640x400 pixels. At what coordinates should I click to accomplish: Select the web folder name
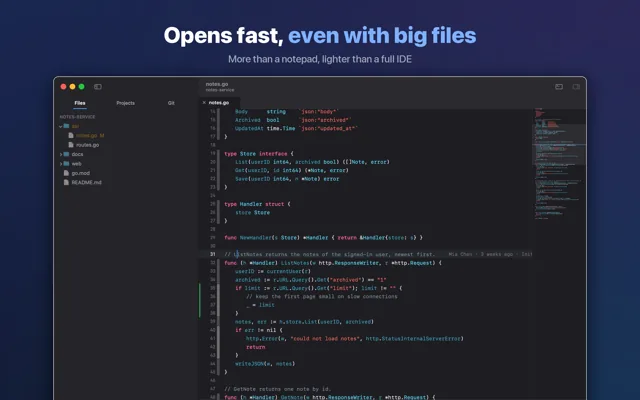point(76,164)
